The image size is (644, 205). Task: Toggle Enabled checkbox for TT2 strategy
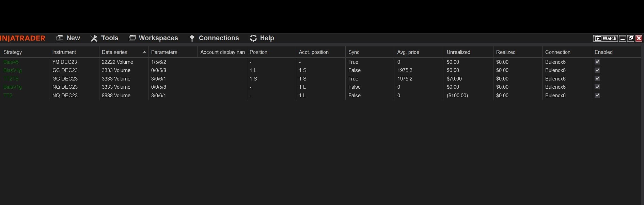(x=597, y=95)
